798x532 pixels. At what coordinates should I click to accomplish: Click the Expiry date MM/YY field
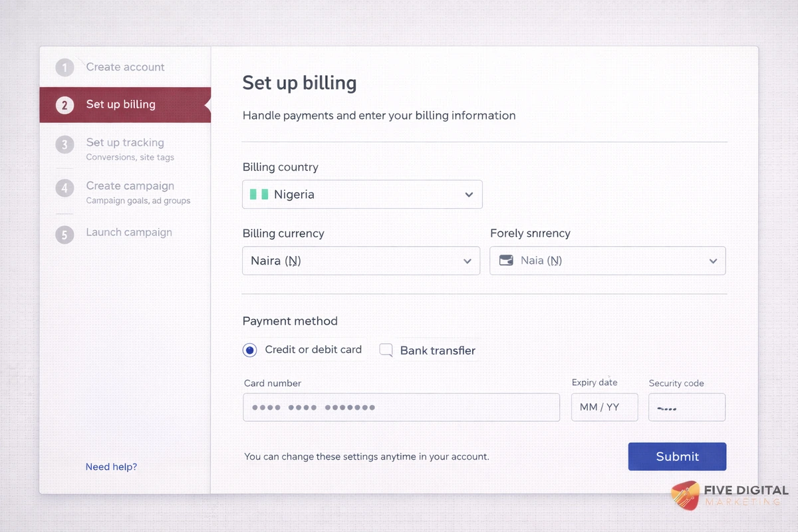tap(604, 407)
